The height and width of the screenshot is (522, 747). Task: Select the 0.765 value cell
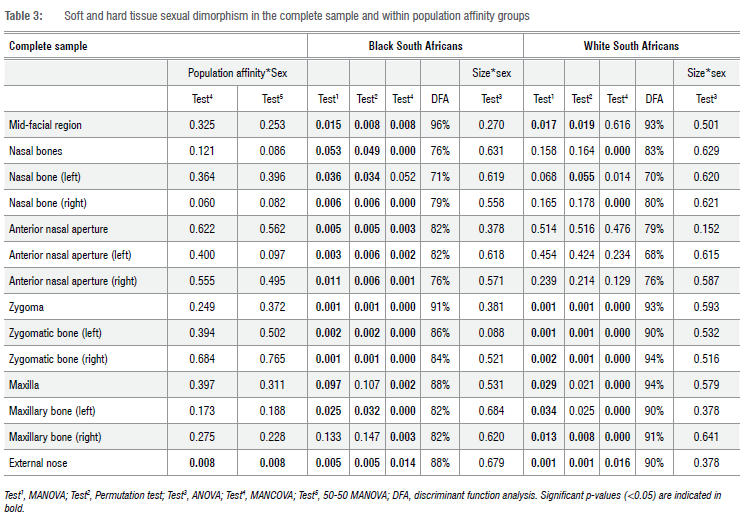point(272,359)
